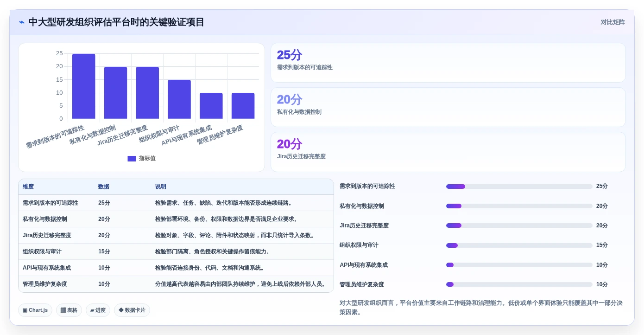The image size is (644, 335).
Task: Click progress bar for 管理员维护复杂度
Action: 519,284
